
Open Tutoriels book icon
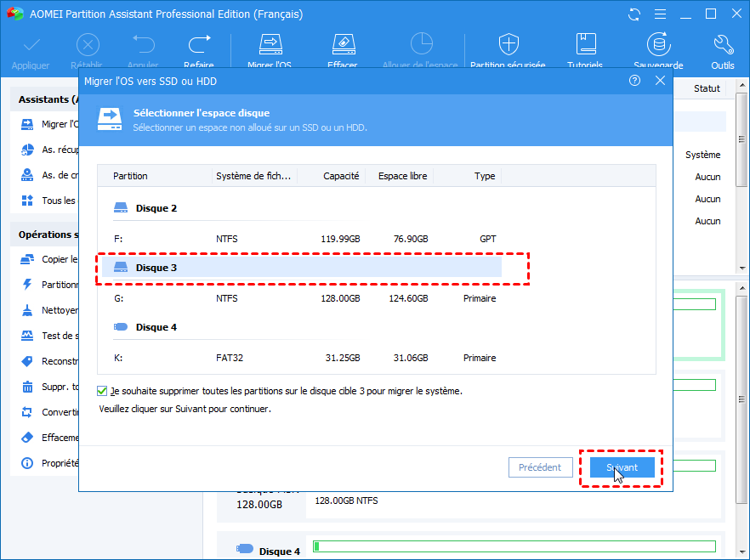[585, 44]
